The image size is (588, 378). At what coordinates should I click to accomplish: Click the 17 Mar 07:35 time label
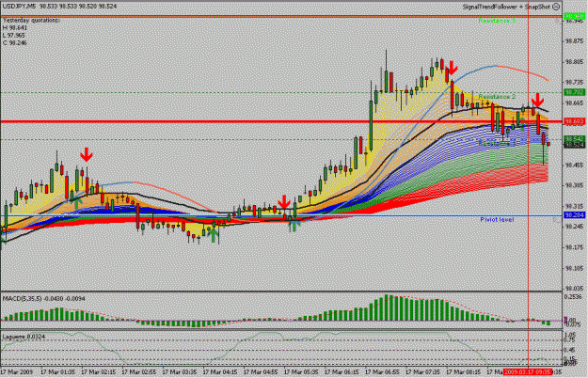422,372
